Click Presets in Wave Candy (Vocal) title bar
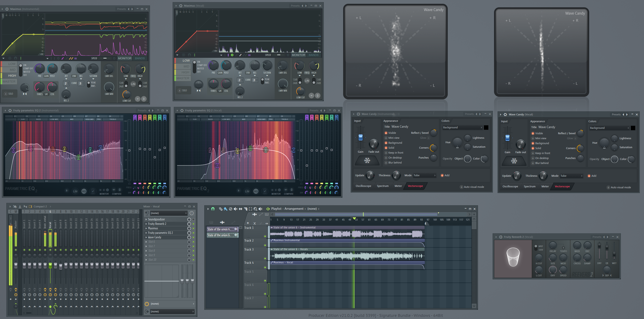 pyautogui.click(x=616, y=114)
